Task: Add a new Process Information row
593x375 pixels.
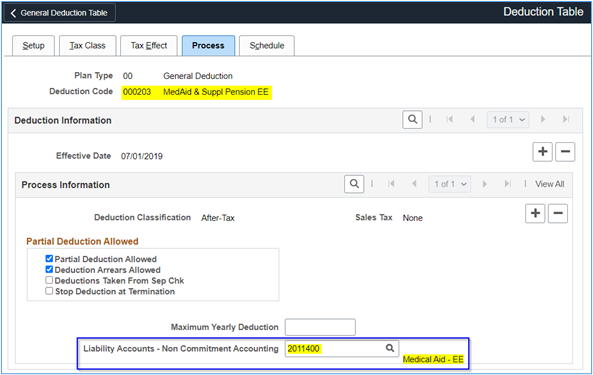Action: coord(535,214)
